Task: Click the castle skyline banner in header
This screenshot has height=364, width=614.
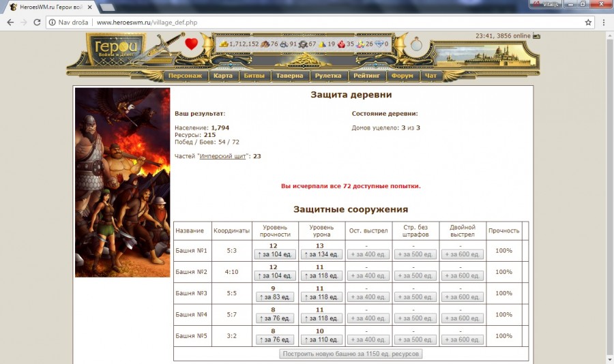Action: tap(485, 55)
